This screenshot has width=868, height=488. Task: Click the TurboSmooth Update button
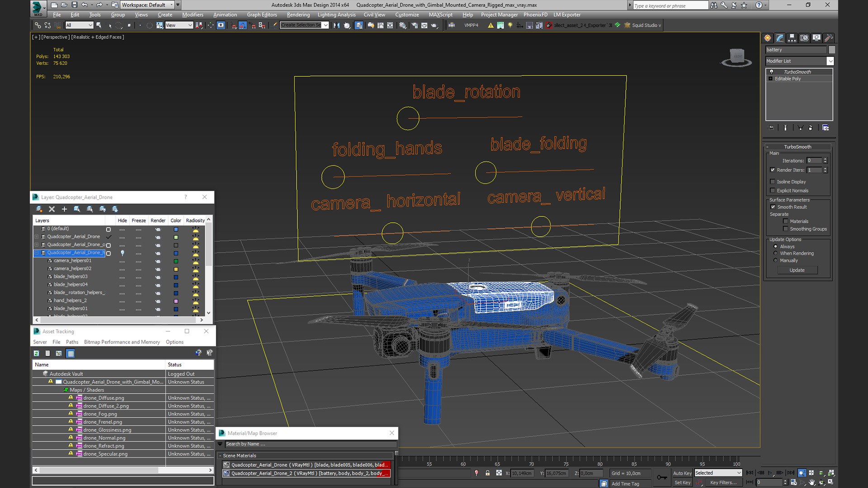click(x=797, y=270)
